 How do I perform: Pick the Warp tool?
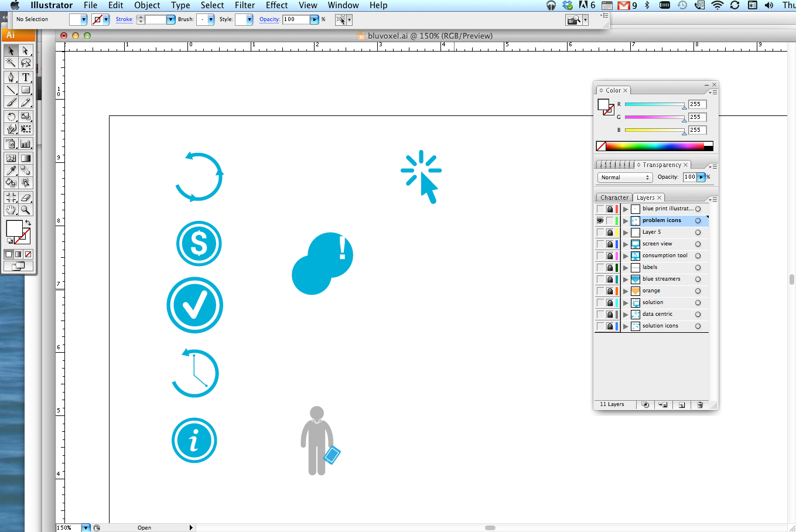[x=11, y=129]
